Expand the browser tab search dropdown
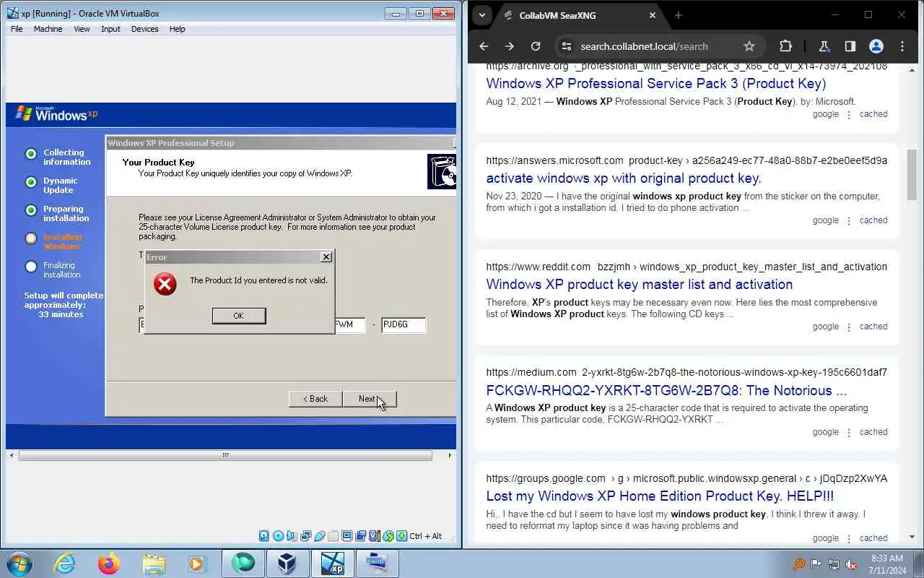The image size is (924, 578). [x=481, y=15]
